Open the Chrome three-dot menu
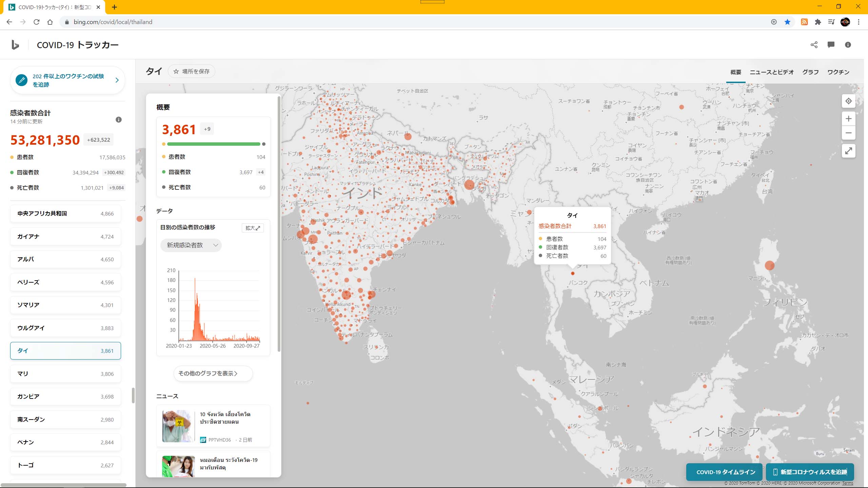868x488 pixels. pyautogui.click(x=859, y=22)
